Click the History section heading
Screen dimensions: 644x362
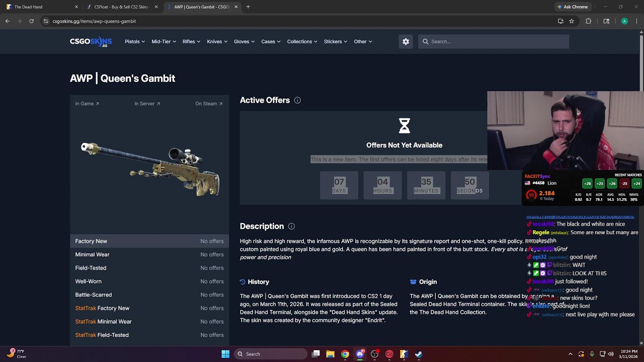258,282
